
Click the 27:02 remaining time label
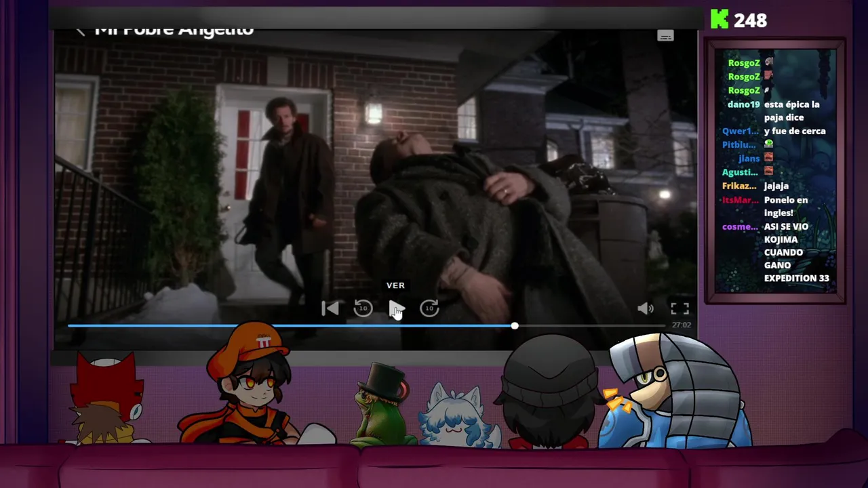[681, 325]
